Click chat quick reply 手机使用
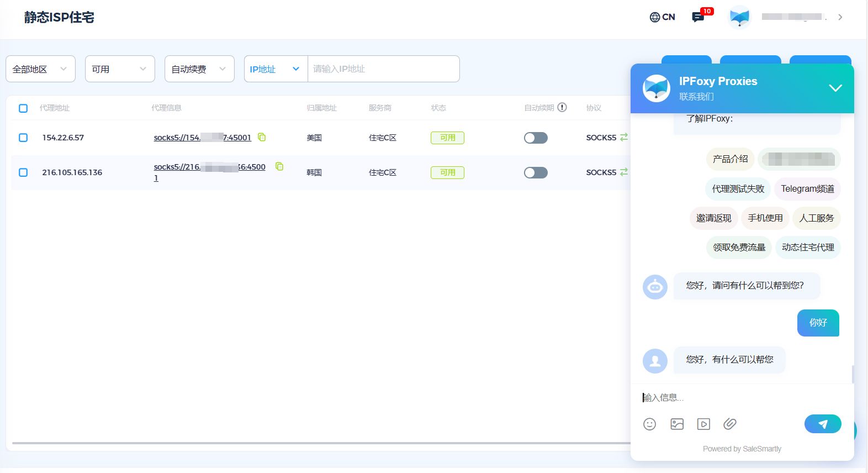The height and width of the screenshot is (473, 868). (x=765, y=218)
